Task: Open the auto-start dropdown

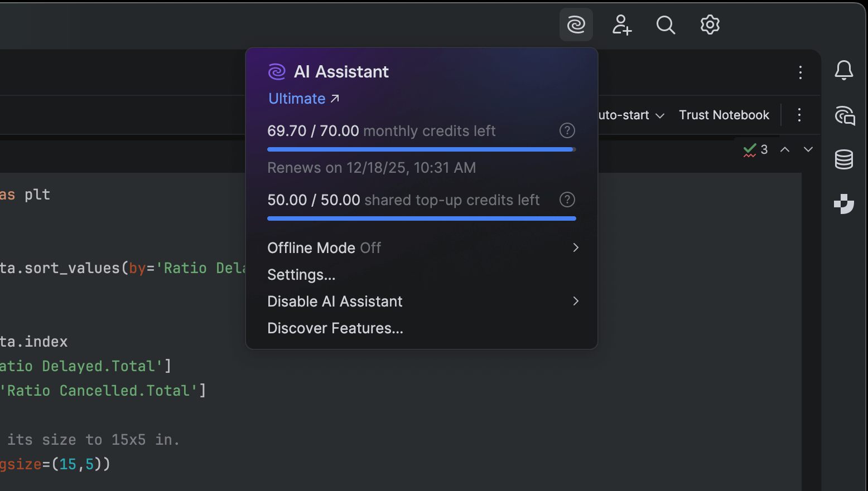Action: click(x=631, y=115)
